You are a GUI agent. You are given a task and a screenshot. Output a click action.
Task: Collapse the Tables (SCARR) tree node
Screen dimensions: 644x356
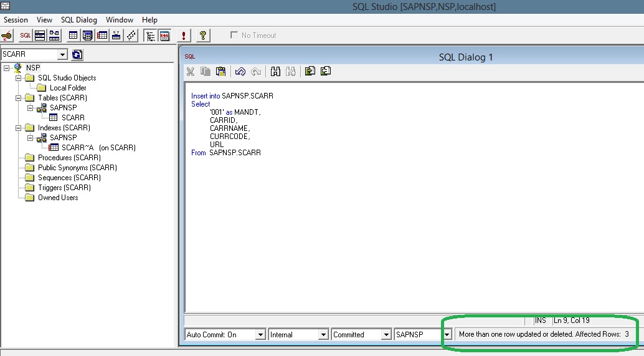[18, 98]
